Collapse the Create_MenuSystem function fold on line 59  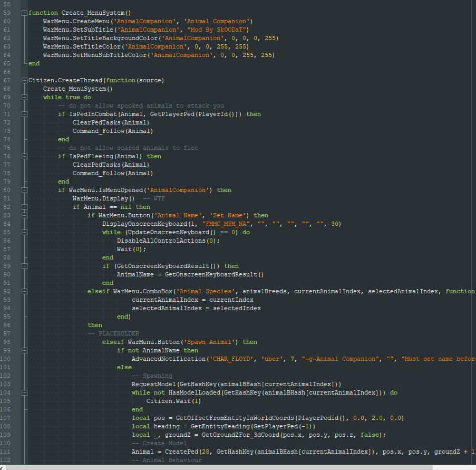(x=24, y=13)
